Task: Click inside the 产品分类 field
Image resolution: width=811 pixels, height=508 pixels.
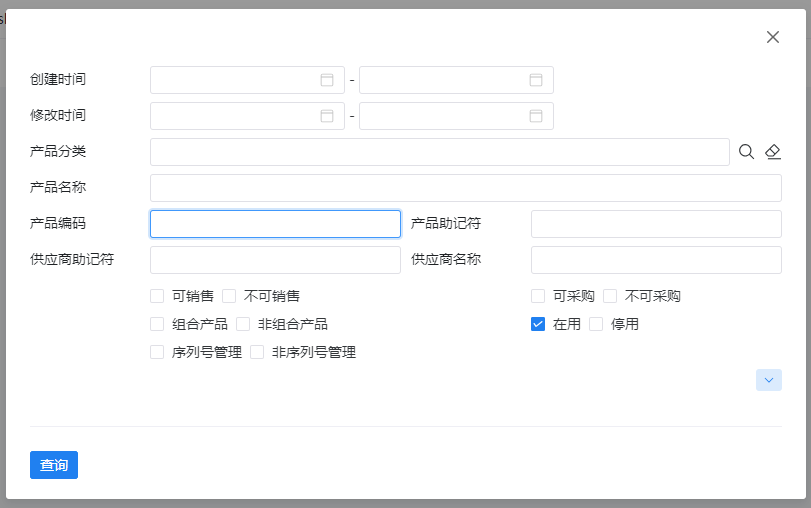Action: click(x=440, y=152)
